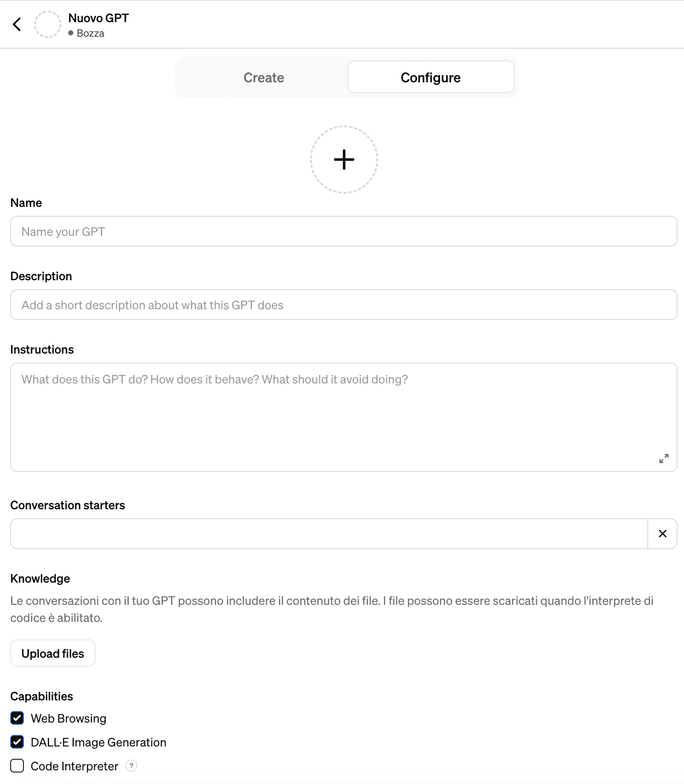Click Upload files under Knowledge

pos(52,653)
